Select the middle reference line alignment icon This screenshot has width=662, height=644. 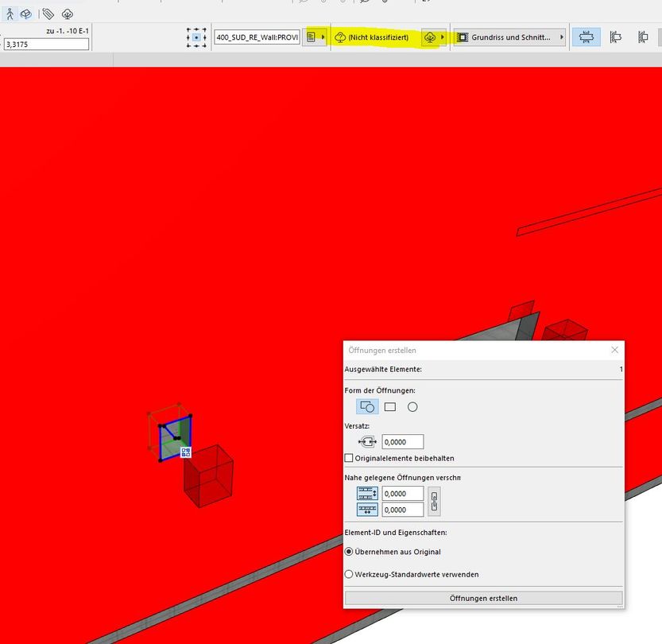[x=616, y=37]
